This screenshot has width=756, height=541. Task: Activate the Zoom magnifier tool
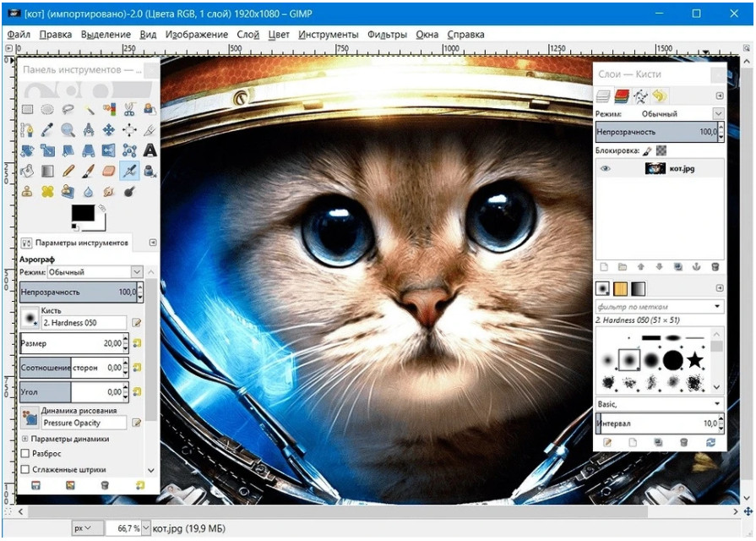68,130
